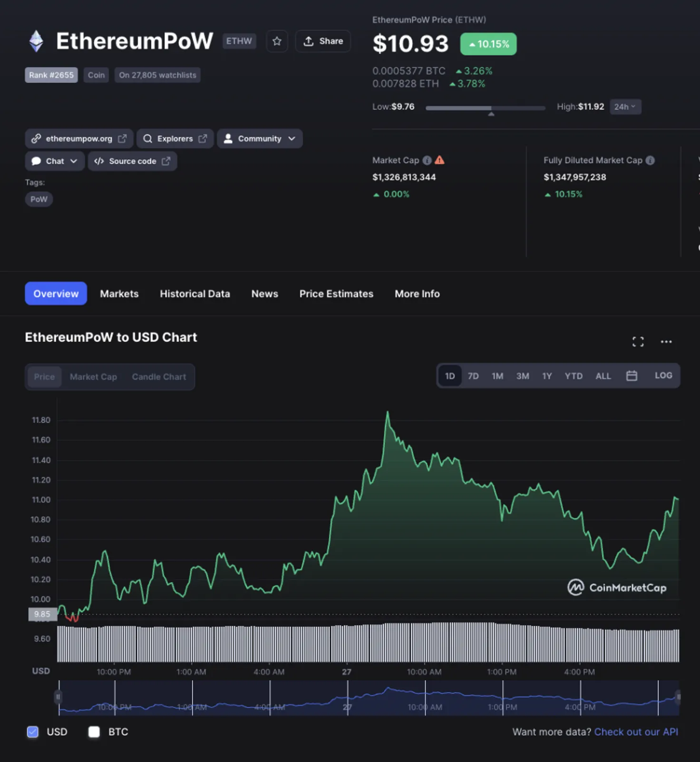This screenshot has height=762, width=700.
Task: Select the Price chart mode
Action: pyautogui.click(x=44, y=377)
